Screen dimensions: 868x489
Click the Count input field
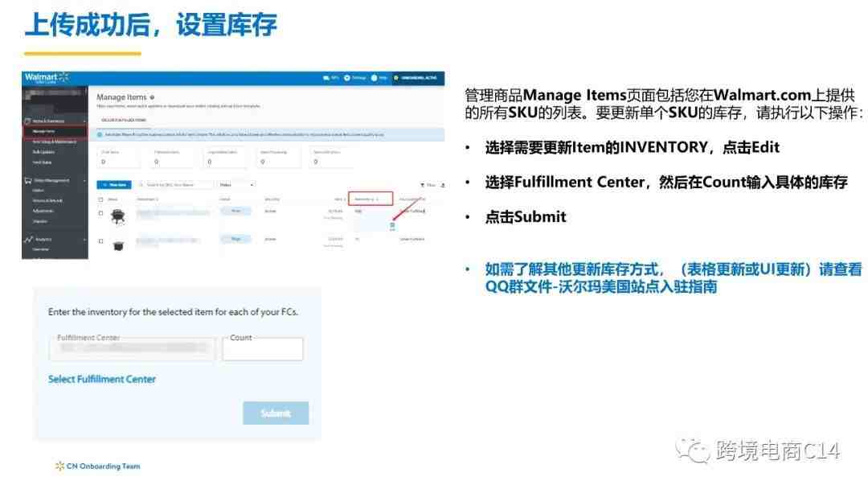tap(263, 349)
